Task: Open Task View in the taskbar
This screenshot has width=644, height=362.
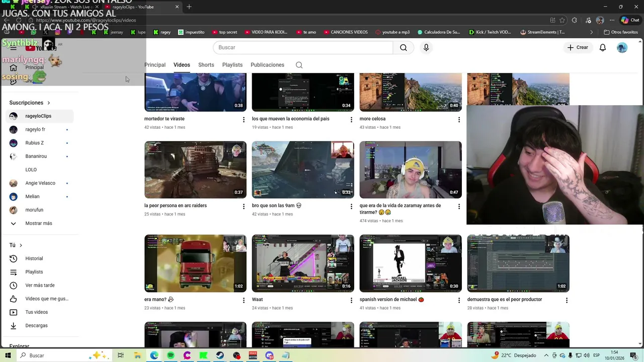Action: coord(121,355)
